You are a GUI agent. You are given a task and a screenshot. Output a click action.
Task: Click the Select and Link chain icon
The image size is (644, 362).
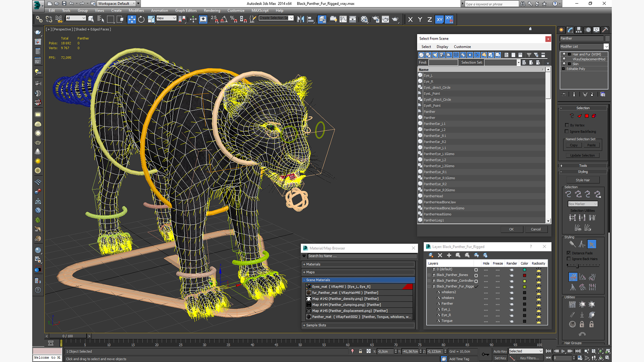[39, 19]
